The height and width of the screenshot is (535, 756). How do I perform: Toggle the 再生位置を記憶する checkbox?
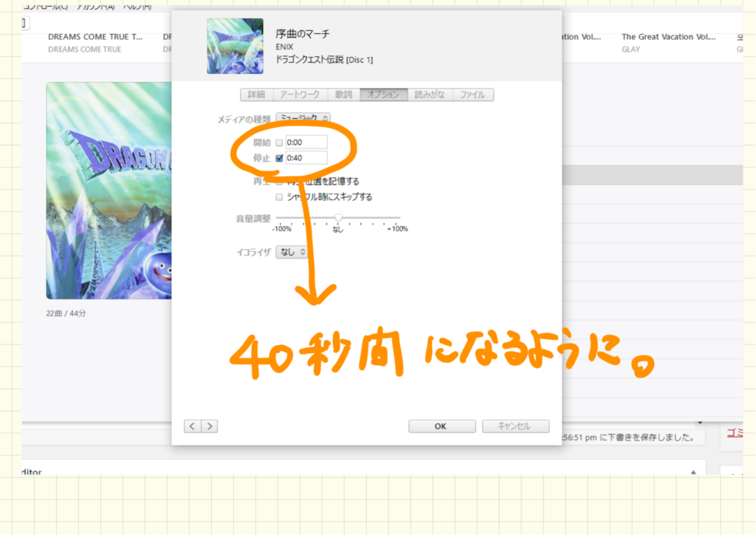pos(279,182)
